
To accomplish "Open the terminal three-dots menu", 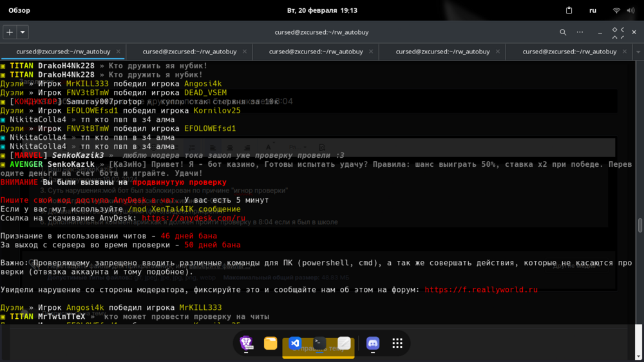I will 580,32.
